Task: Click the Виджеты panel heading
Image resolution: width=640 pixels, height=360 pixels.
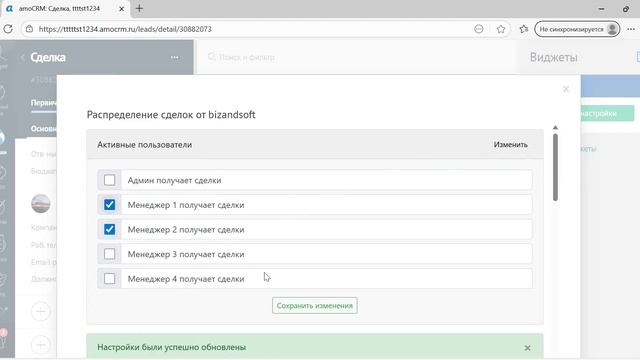Action: (553, 57)
